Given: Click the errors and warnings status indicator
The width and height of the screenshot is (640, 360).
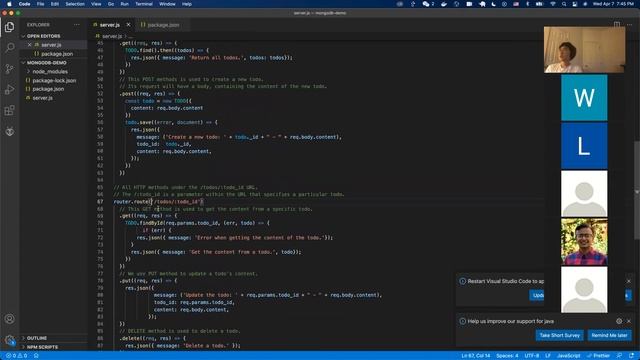Looking at the screenshot, I should point(16,356).
